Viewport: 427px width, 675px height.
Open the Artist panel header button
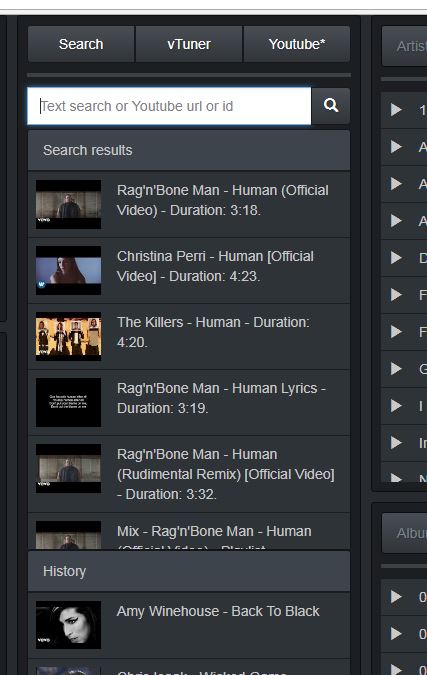tap(405, 46)
